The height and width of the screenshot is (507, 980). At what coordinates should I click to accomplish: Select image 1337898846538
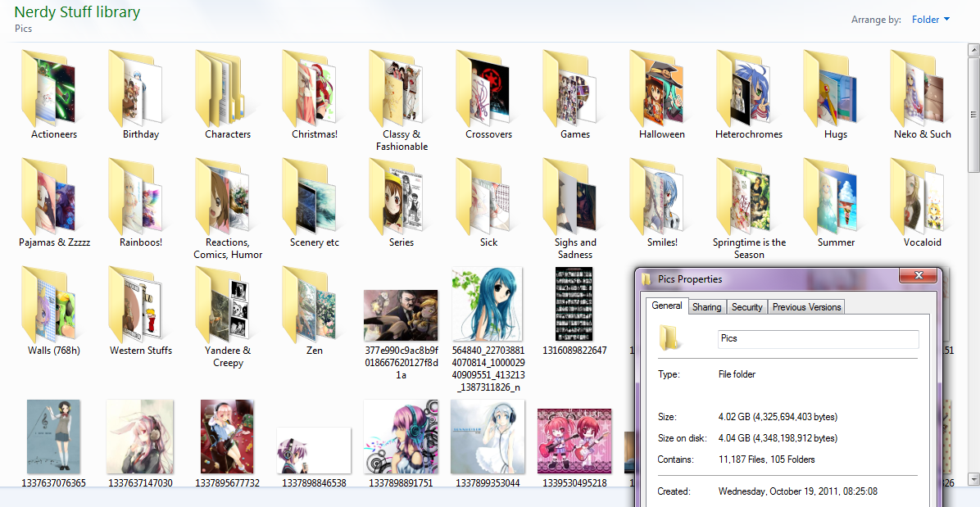(x=314, y=450)
